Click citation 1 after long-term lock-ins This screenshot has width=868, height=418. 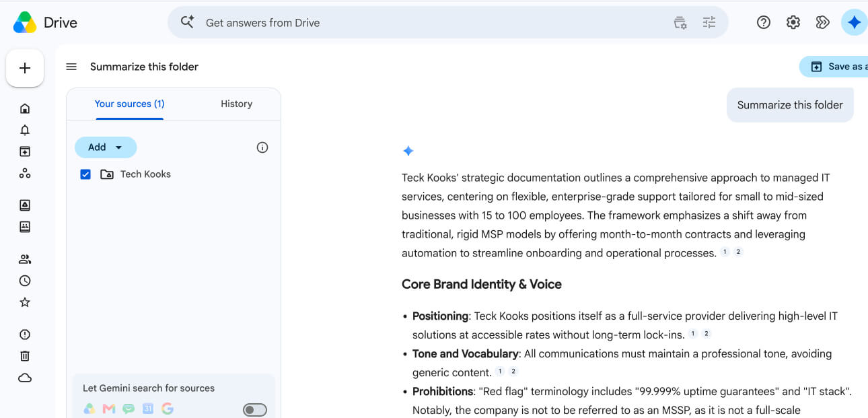click(693, 334)
